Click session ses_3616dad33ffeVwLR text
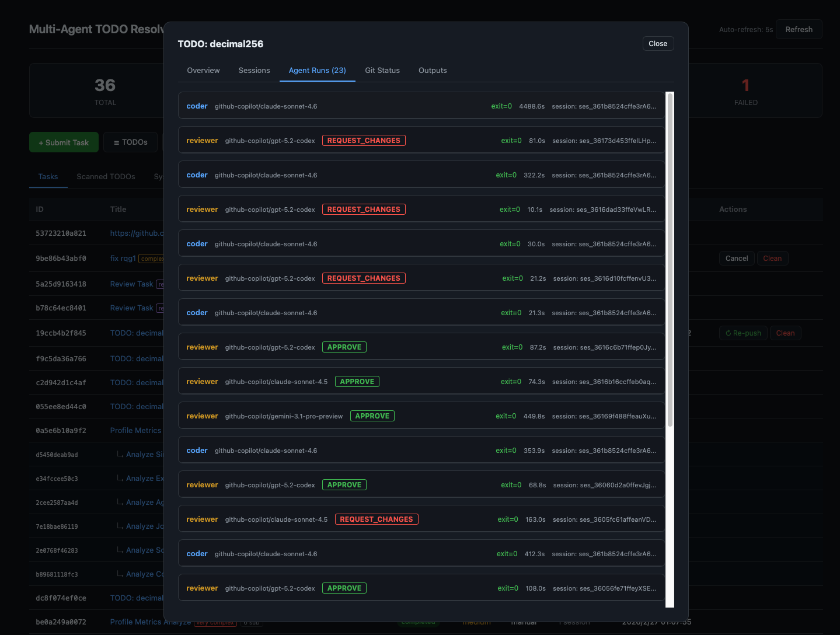 click(x=603, y=210)
